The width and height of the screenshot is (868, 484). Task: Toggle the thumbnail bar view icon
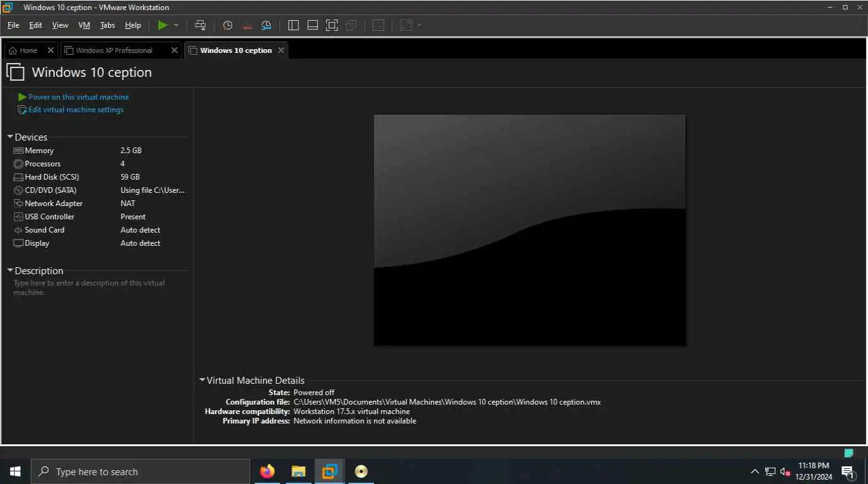(x=312, y=25)
